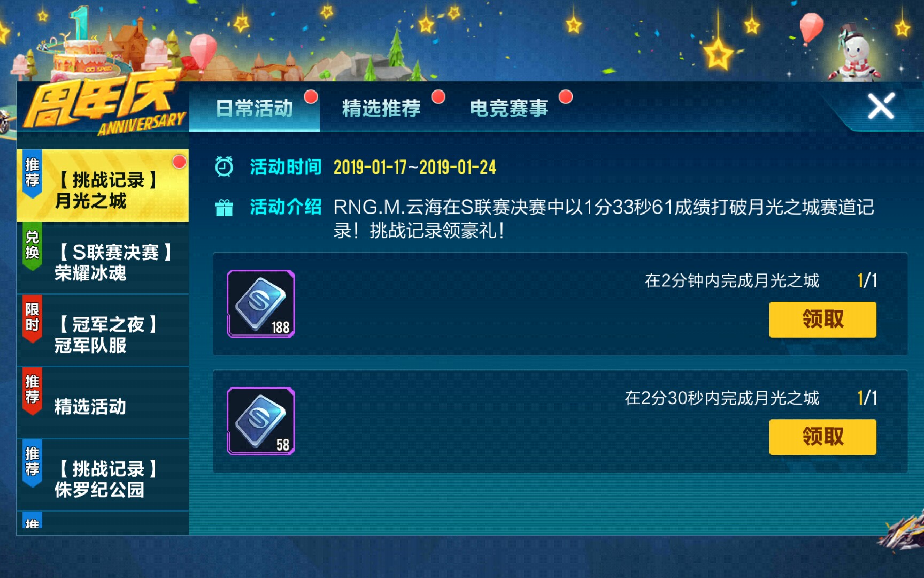
Task: Claim the reward for finishing within 2分30秒
Action: [x=822, y=437]
